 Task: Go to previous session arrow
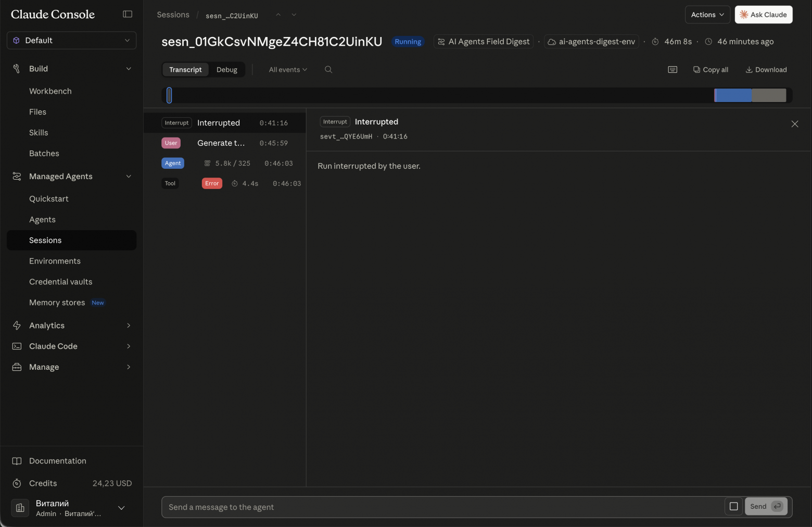pyautogui.click(x=278, y=15)
